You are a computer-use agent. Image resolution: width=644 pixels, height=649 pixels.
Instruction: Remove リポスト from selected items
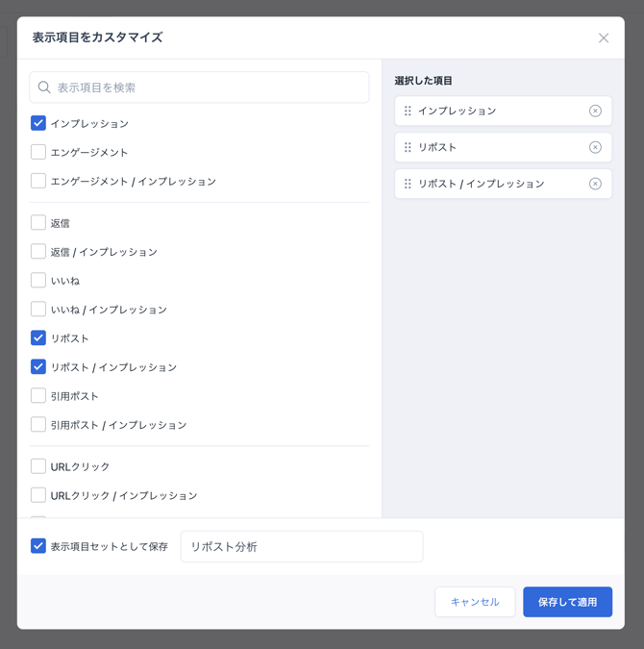595,148
